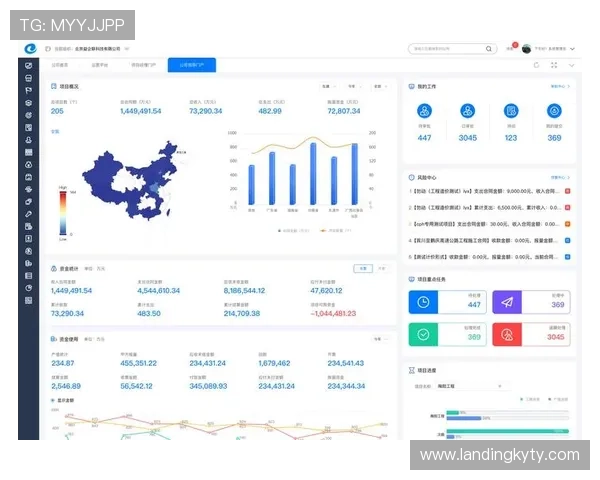The image size is (600, 480).
Task: Click the user avatar picture
Action: pos(527,49)
